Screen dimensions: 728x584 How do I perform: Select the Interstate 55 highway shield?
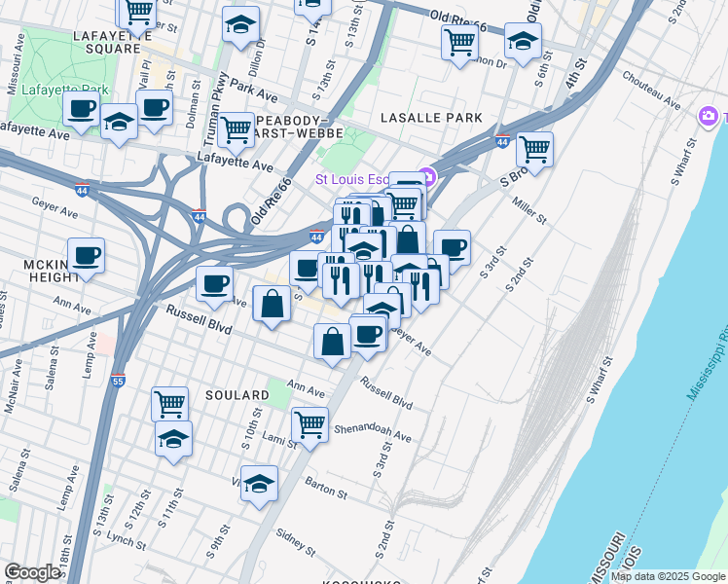[x=118, y=381]
